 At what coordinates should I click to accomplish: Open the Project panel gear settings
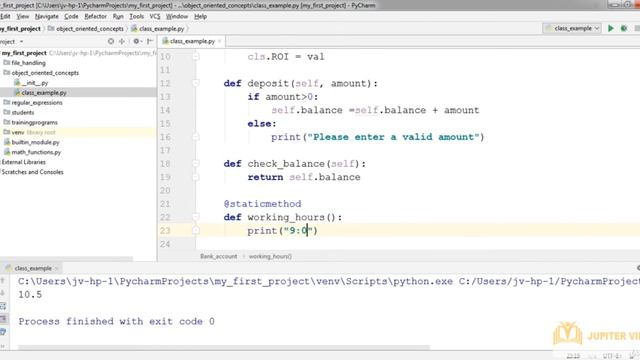(136, 41)
